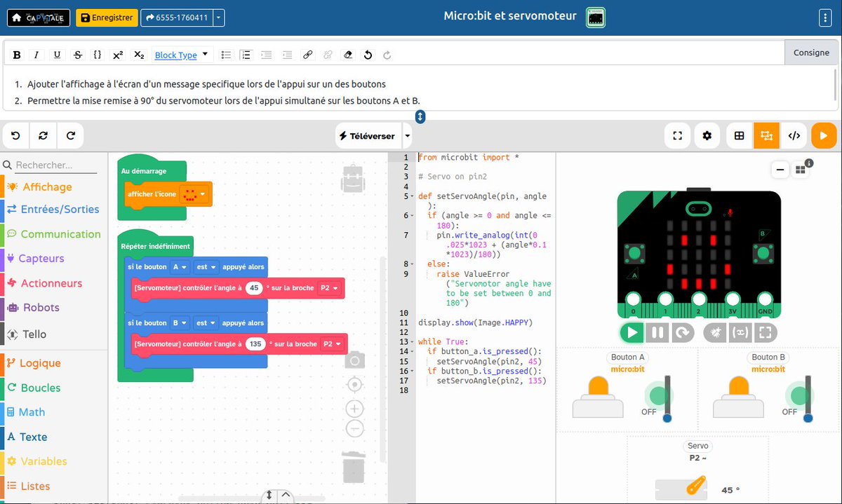Click the simulator green play button
The image size is (842, 504).
(x=632, y=332)
